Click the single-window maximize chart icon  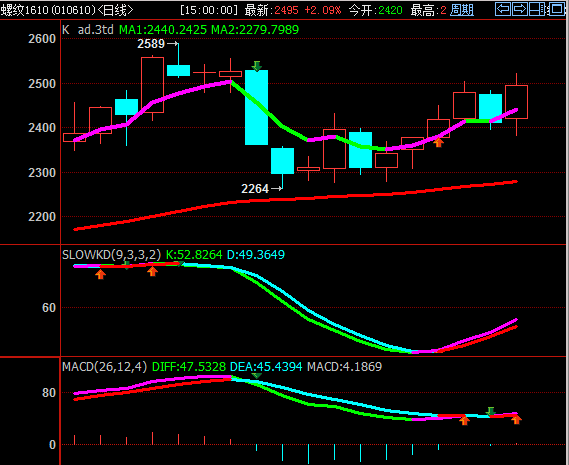556,9
